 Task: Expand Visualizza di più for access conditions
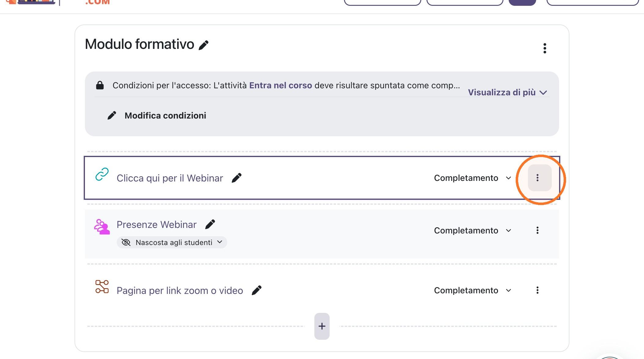tap(507, 92)
